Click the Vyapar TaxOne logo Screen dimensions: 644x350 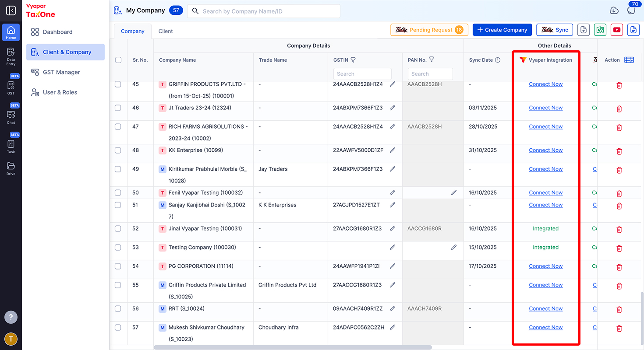(x=41, y=11)
